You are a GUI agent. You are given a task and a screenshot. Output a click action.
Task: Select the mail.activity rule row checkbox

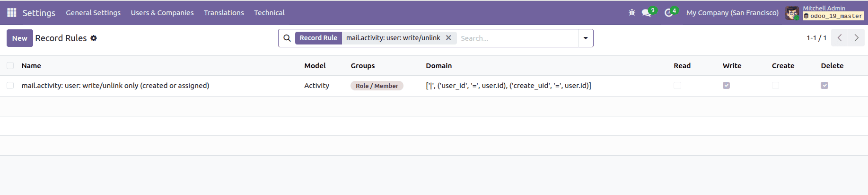pos(10,86)
